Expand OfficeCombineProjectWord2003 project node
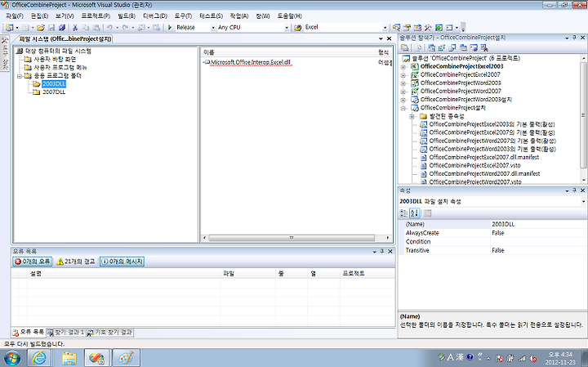 (x=403, y=83)
